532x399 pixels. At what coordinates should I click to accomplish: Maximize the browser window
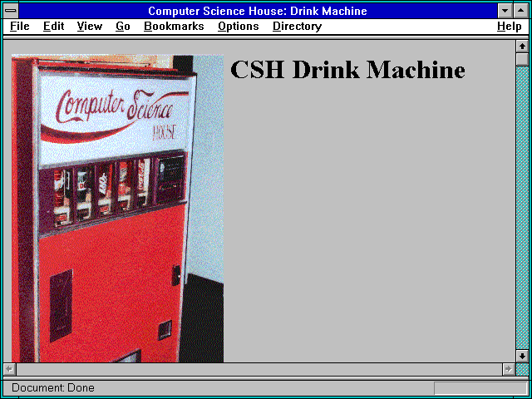[x=521, y=11]
